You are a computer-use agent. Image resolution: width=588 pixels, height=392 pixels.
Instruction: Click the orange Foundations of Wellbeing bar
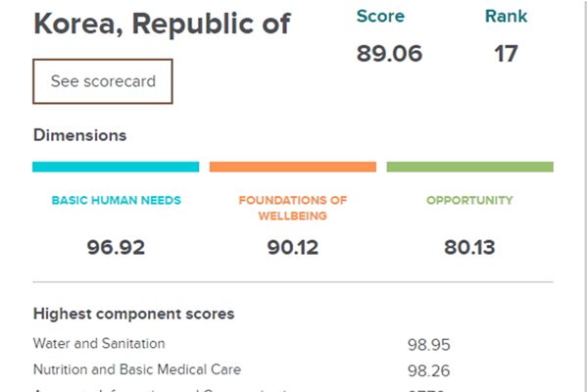[293, 167]
